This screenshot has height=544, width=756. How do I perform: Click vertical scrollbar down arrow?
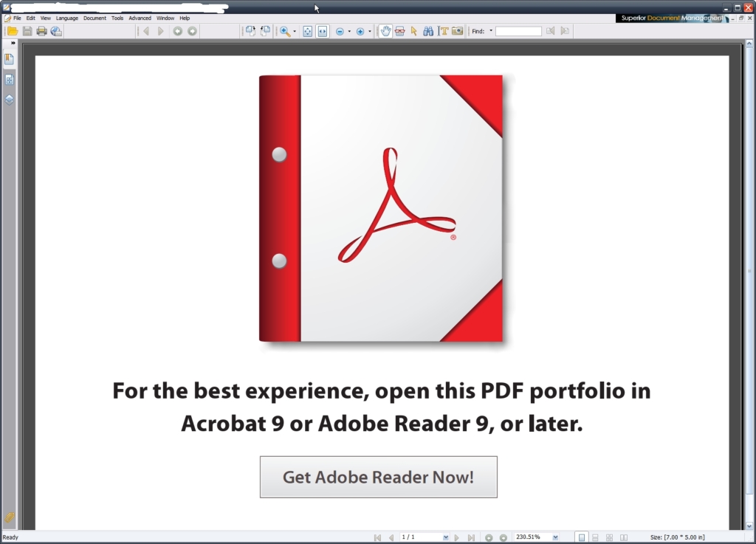749,526
